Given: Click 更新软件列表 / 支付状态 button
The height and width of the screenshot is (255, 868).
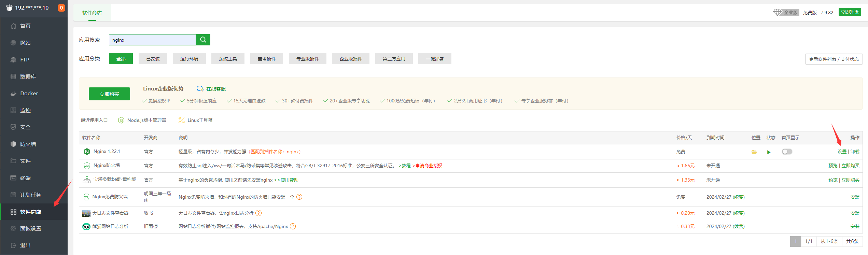Looking at the screenshot, I should 834,59.
